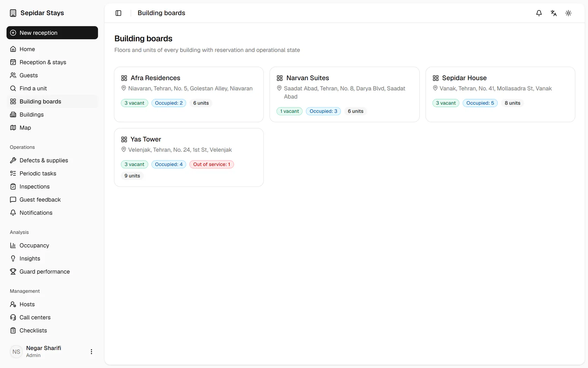588x368 pixels.
Task: Open Checklists page
Action: point(52,330)
